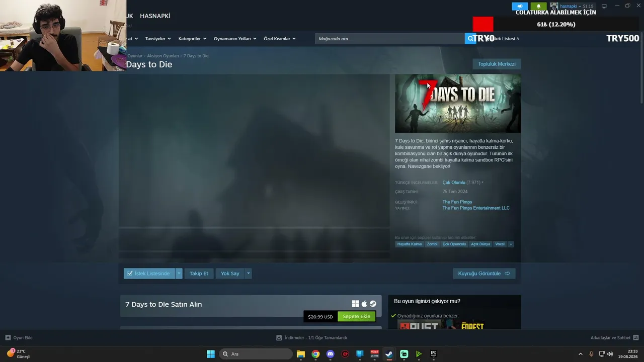Open the blue app icon left of Voice Meeter
Image resolution: width=644 pixels, height=362 pixels.
click(360, 354)
